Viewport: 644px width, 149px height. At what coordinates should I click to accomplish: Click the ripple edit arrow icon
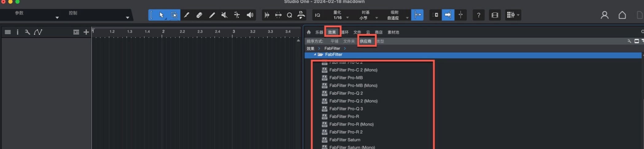pyautogui.click(x=267, y=15)
